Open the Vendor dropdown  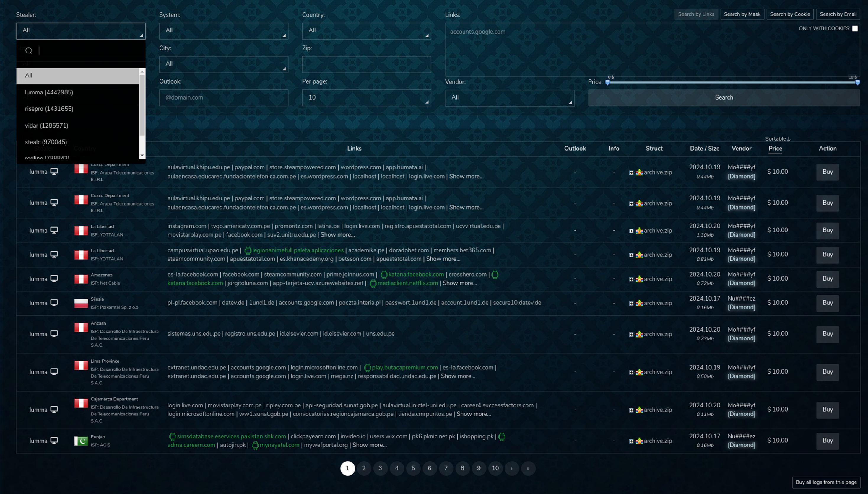pyautogui.click(x=510, y=98)
